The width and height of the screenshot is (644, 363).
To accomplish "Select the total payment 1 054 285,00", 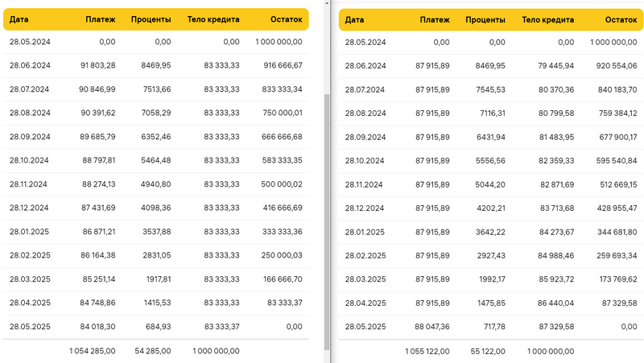I will click(x=93, y=351).
